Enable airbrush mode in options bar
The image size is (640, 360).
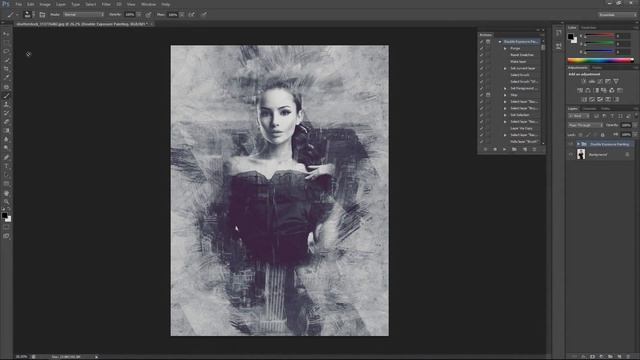pos(191,15)
